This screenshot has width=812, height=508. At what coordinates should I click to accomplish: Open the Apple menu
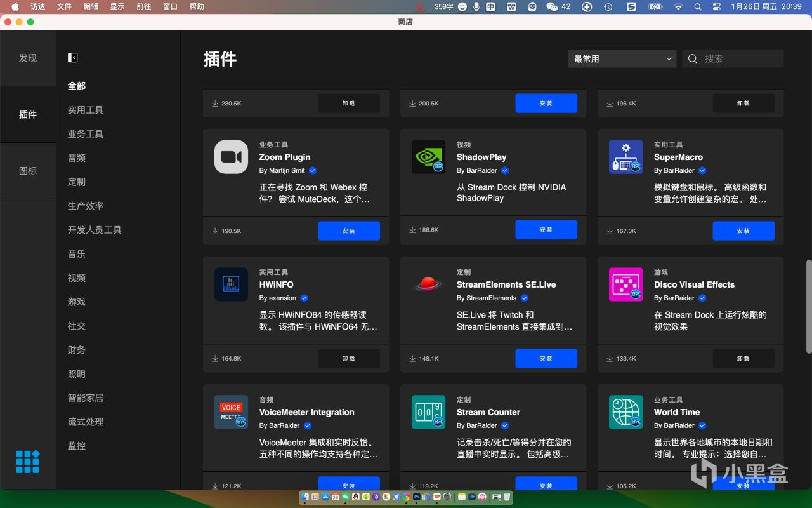[x=15, y=6]
